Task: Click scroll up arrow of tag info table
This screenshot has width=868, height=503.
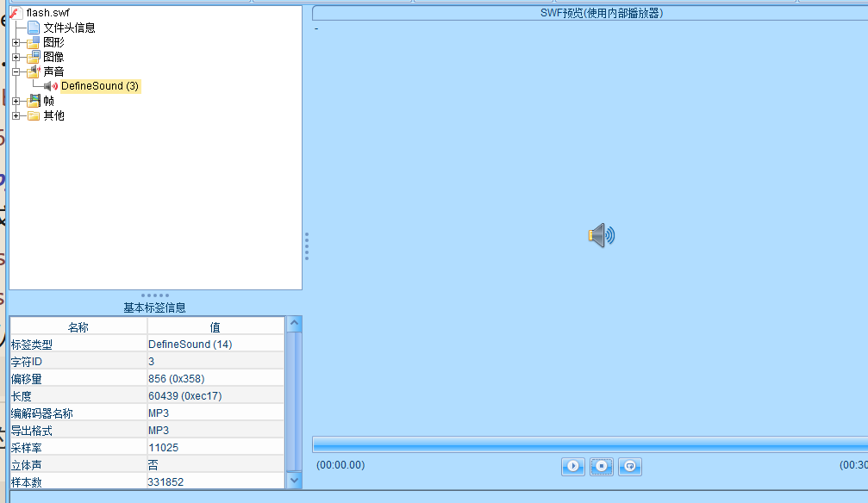Action: pyautogui.click(x=295, y=323)
